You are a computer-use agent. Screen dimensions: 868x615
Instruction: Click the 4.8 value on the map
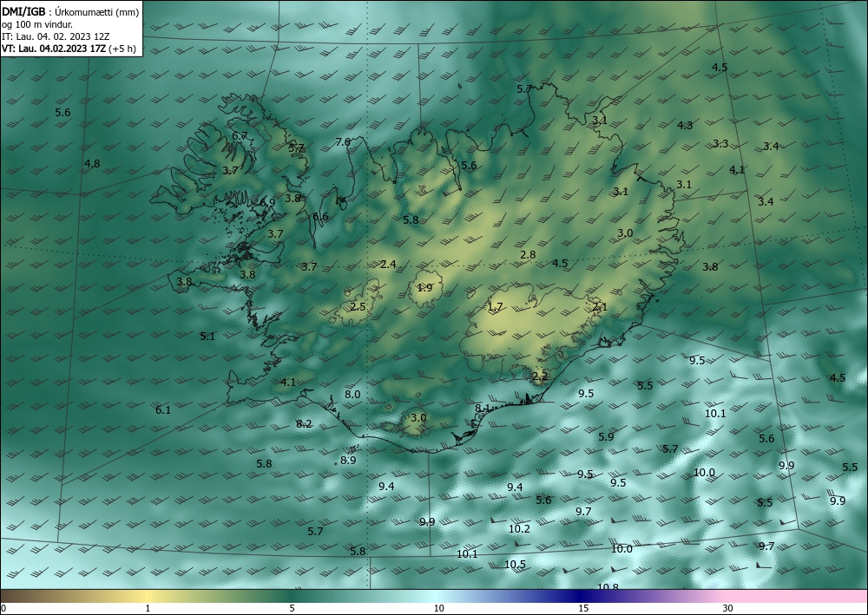coord(92,163)
